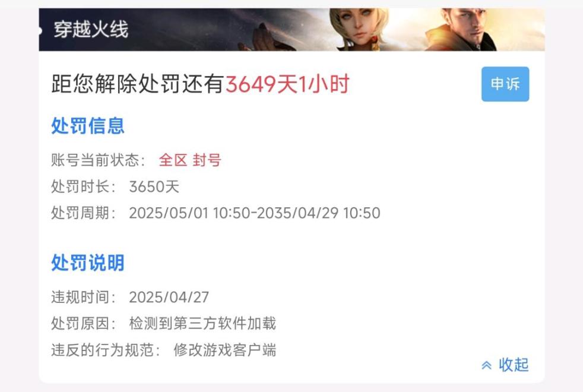Click the penalty period date range

click(x=255, y=213)
